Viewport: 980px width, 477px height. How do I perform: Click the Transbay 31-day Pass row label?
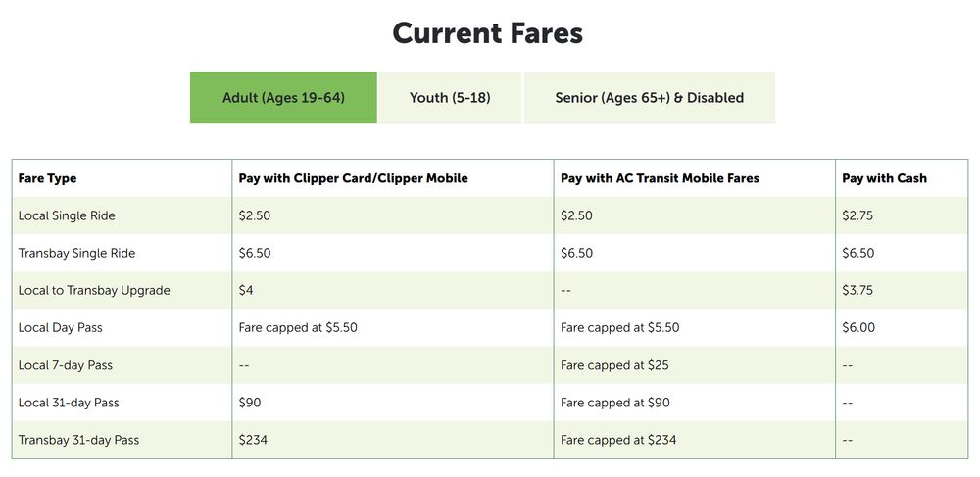(78, 440)
